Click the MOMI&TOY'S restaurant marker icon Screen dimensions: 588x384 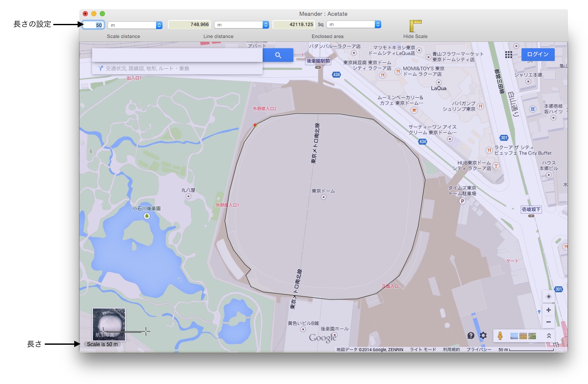click(x=398, y=71)
